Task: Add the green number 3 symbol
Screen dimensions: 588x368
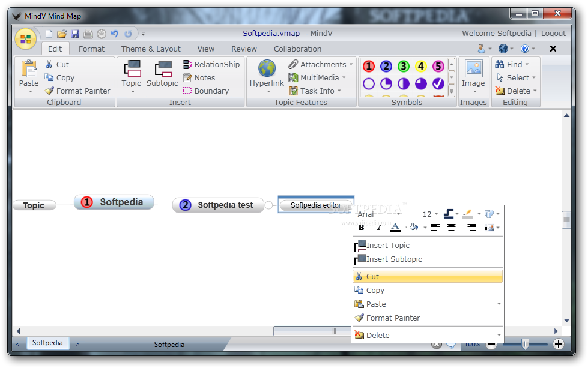Action: 404,66
